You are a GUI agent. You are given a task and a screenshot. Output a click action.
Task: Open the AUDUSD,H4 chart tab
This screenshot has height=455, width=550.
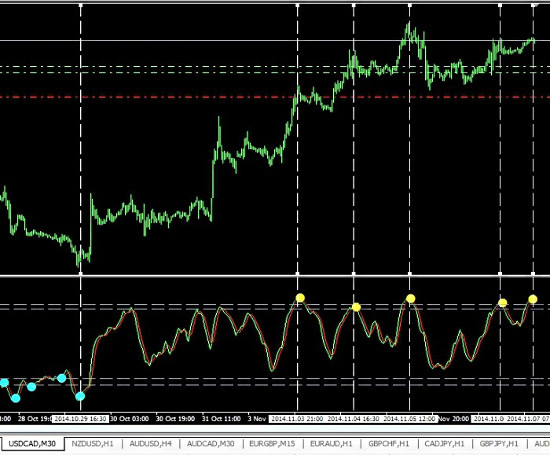tap(150, 444)
